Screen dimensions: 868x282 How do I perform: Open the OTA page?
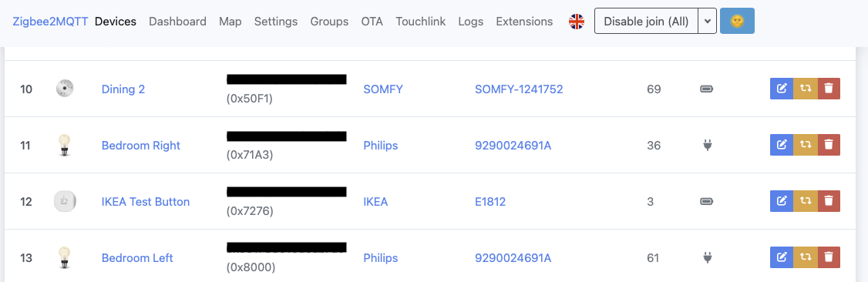tap(372, 22)
